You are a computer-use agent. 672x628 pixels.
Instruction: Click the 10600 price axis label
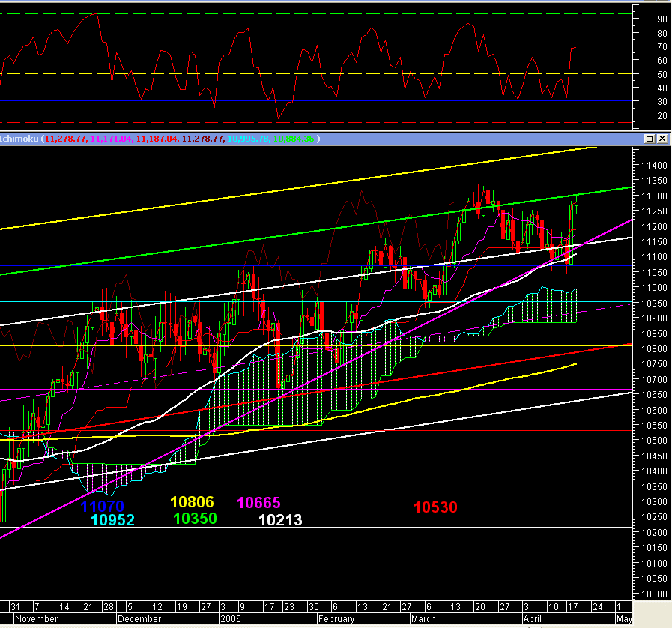[x=655, y=410]
